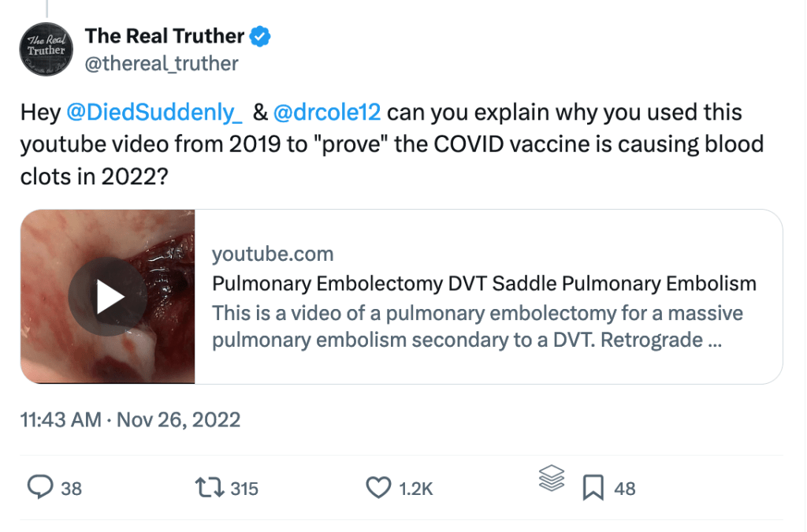Open the Pulmonary Embolectomy video title
807x532 pixels.
click(x=484, y=283)
